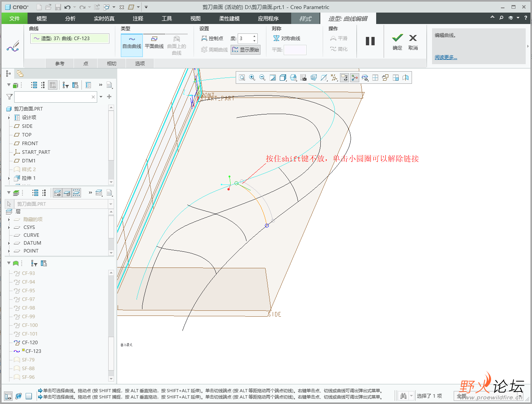This screenshot has width=532, height=404.
Task: Expand the 设计项 tree node
Action: pos(9,118)
